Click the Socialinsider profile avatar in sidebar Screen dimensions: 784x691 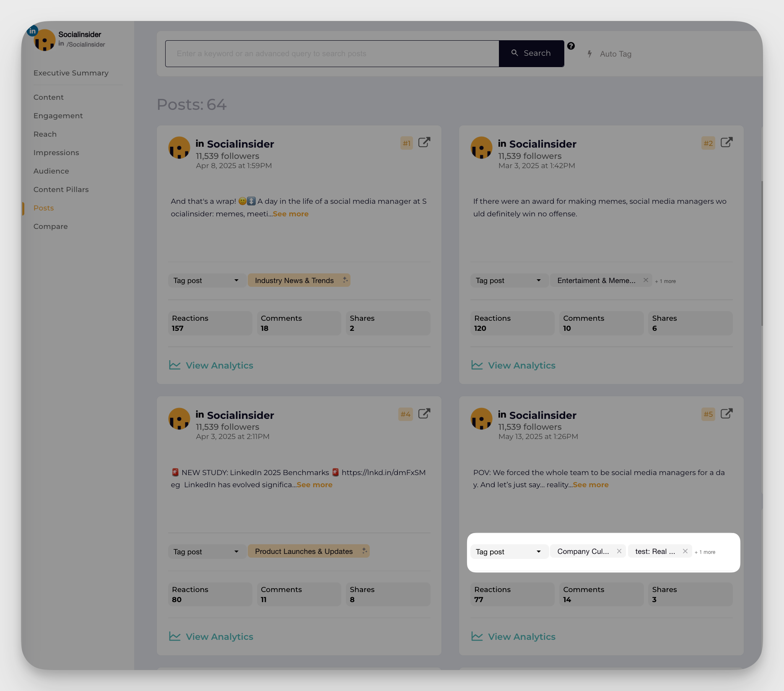pyautogui.click(x=44, y=40)
